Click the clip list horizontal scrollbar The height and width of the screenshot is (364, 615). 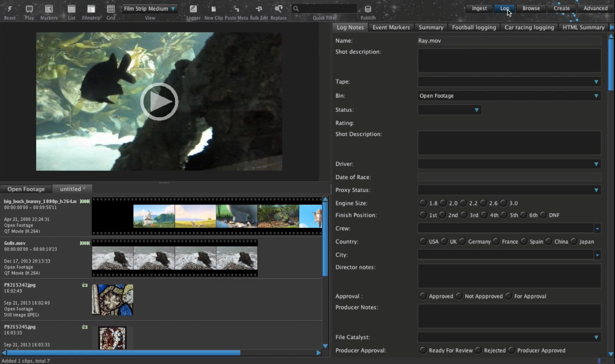coord(123,353)
